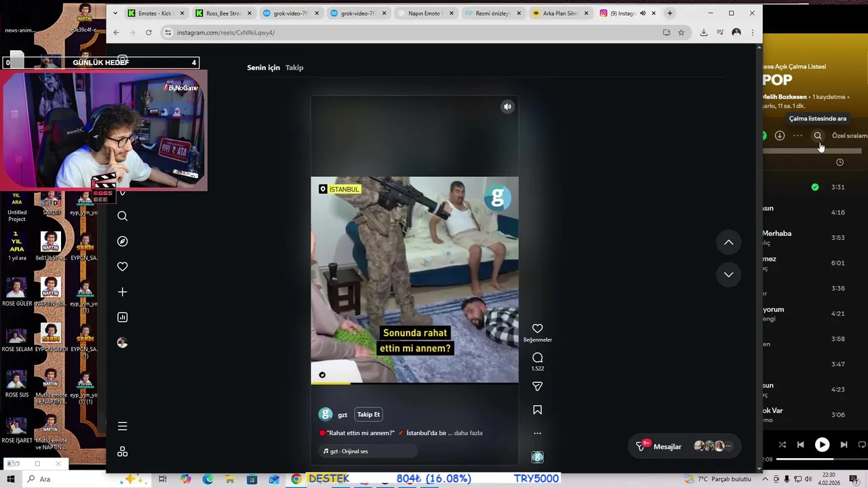The width and height of the screenshot is (868, 488).
Task: Search in Spotify playlist magnifier icon
Action: (818, 136)
